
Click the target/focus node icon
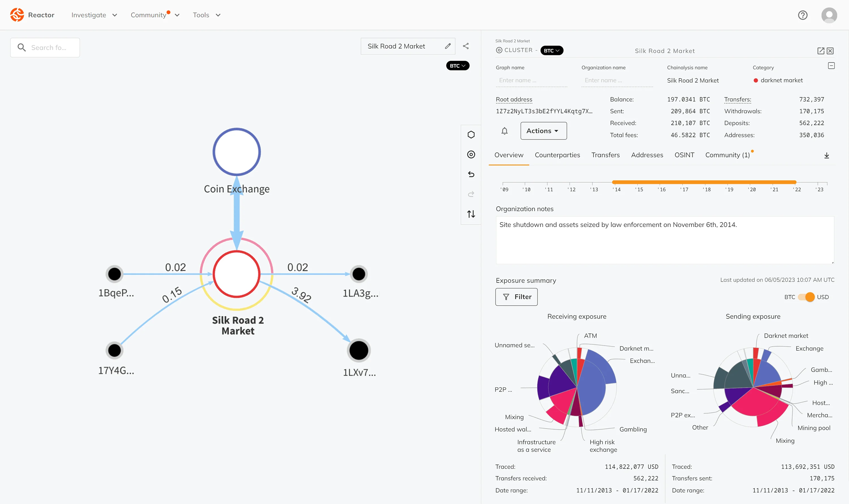coord(472,154)
